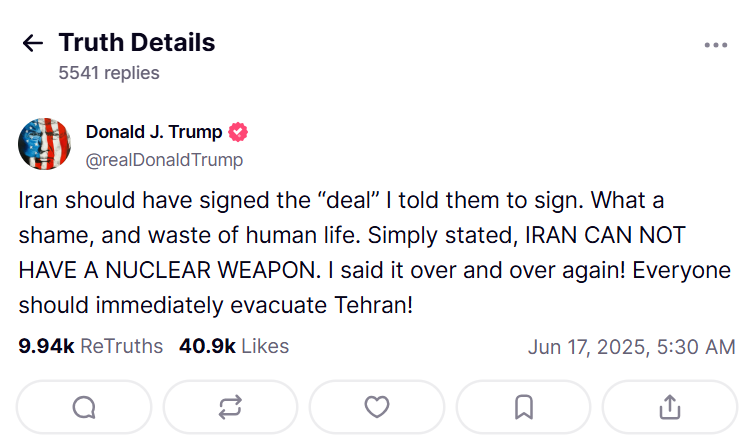Click the Jun 17, 2025 timestamp

631,347
